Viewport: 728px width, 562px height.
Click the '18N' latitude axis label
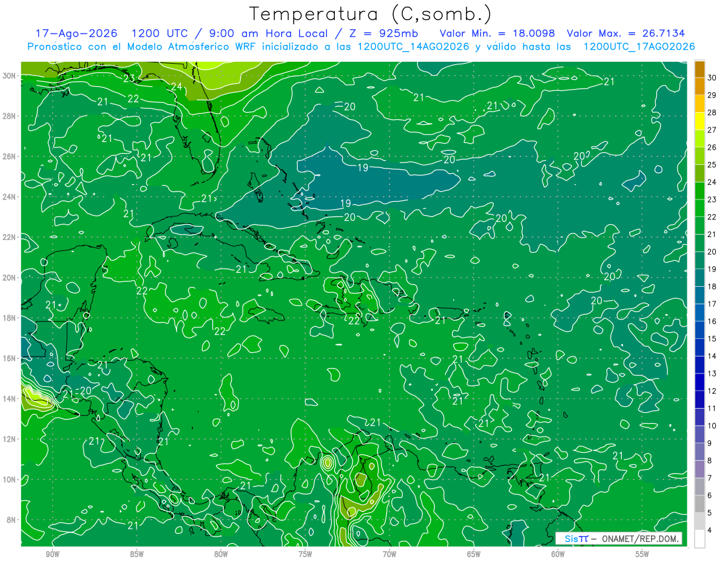[x=10, y=318]
